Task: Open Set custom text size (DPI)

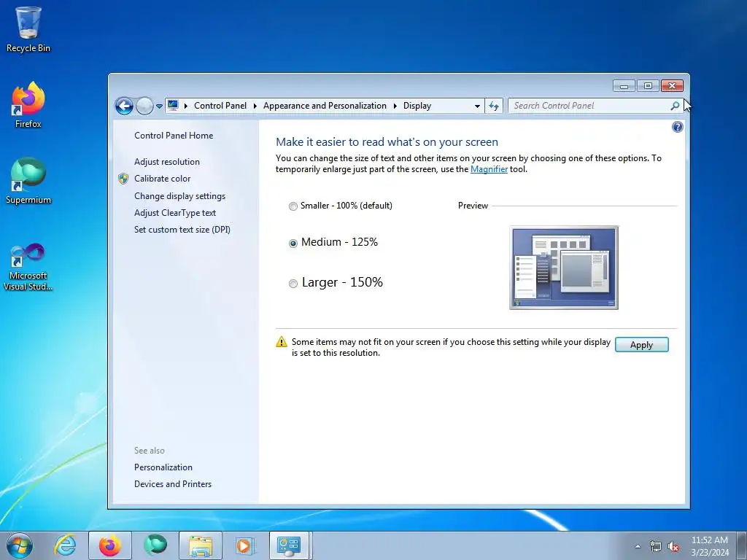Action: (182, 230)
